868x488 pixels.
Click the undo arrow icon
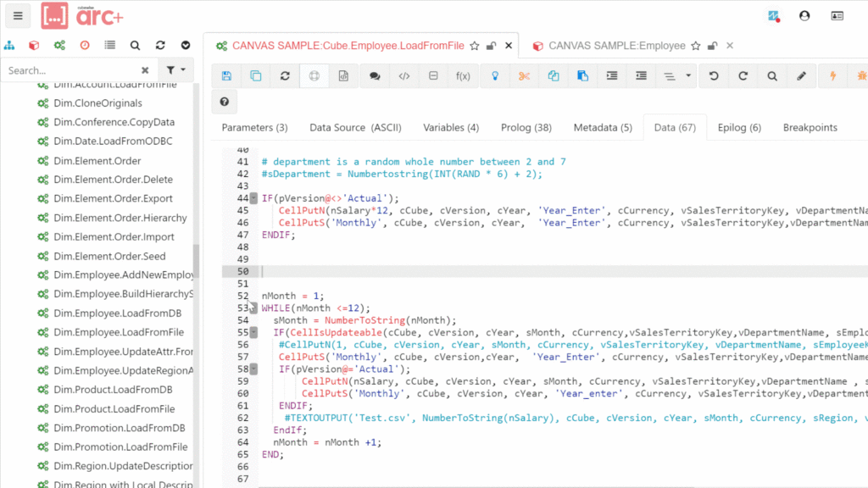coord(714,76)
